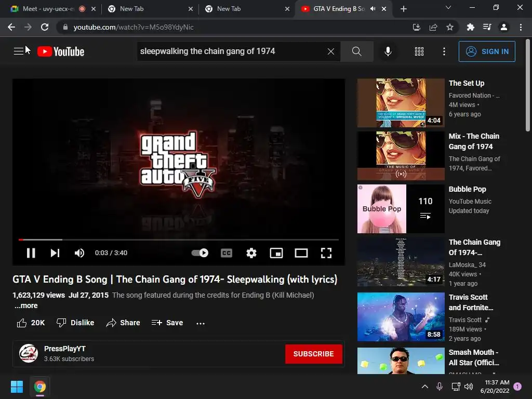Open Mix - The Chain Gang of 1974
The image size is (532, 399).
474,141
